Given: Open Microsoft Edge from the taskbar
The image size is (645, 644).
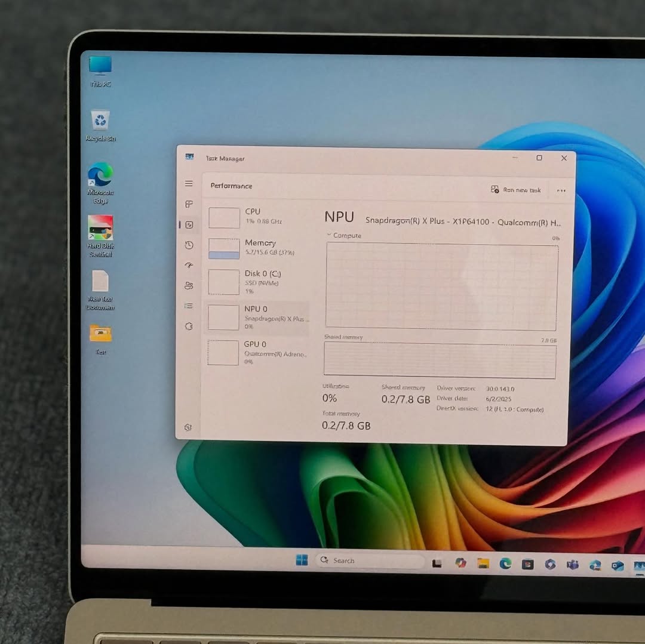Looking at the screenshot, I should click(505, 563).
